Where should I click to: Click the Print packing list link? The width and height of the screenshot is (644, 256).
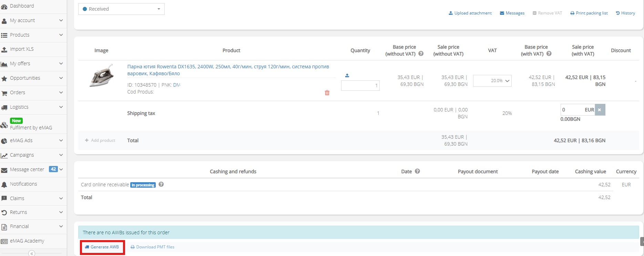[589, 13]
